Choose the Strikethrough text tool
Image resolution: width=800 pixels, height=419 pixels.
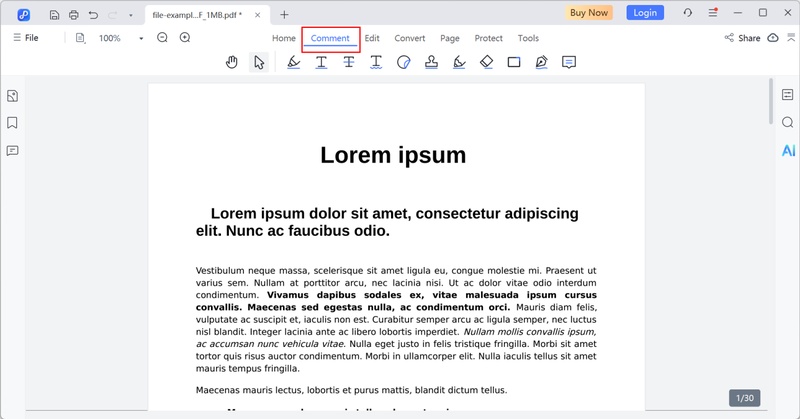point(349,62)
